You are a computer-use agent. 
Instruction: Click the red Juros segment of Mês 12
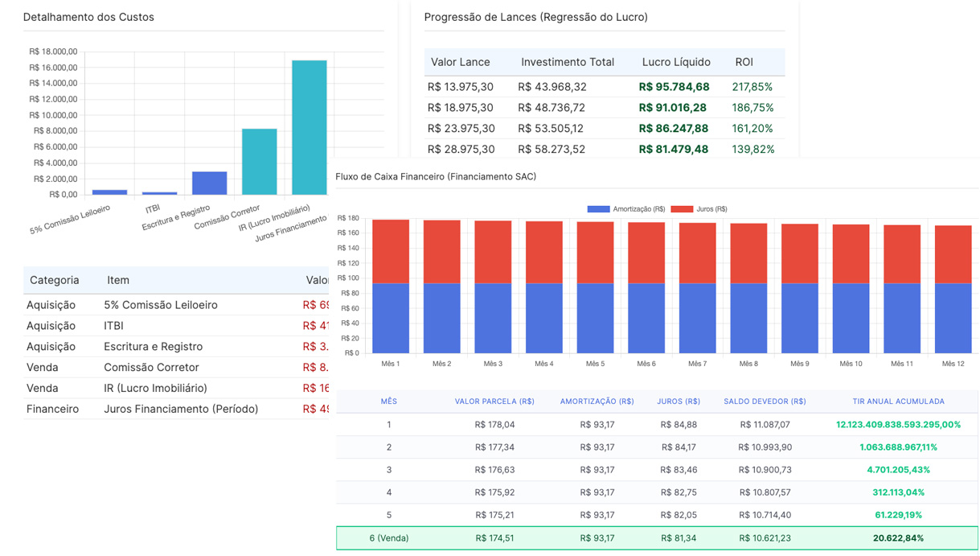click(953, 254)
